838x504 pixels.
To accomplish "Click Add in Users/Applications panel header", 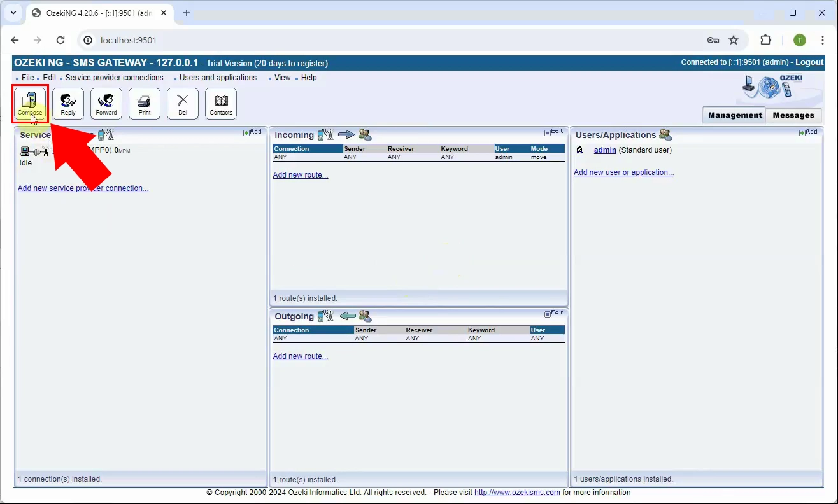I will pos(809,132).
